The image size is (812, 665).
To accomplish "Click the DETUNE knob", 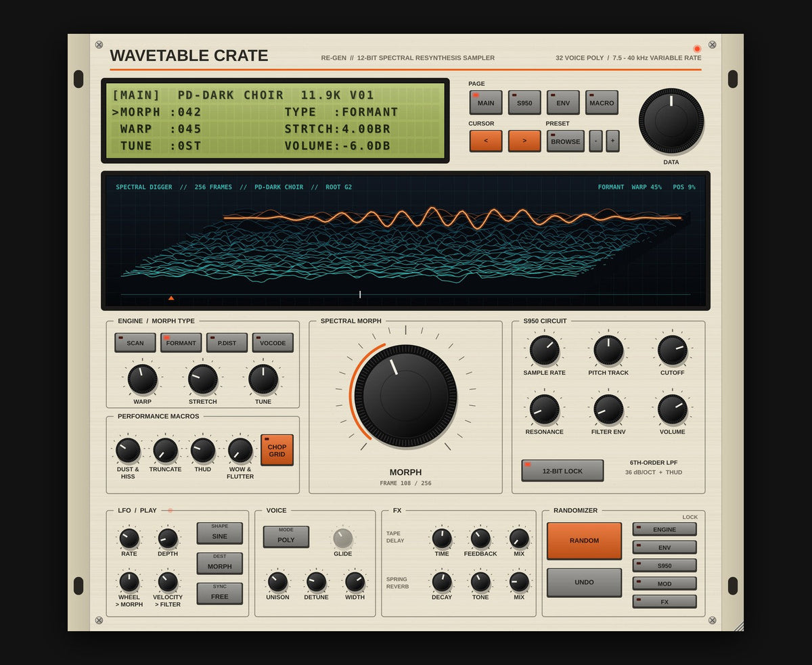I will pyautogui.click(x=316, y=582).
